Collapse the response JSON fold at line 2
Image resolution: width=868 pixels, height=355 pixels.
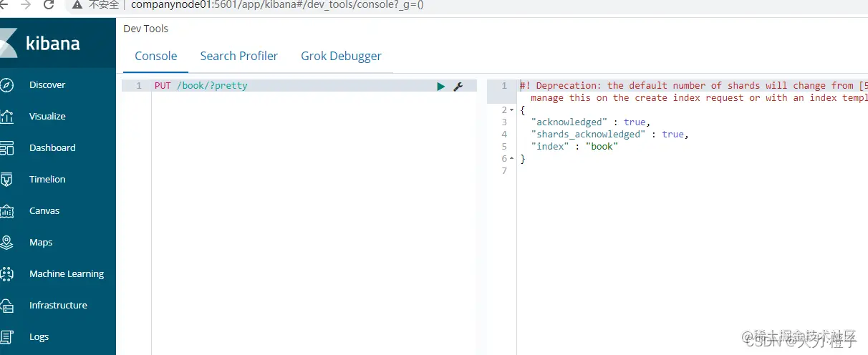(x=512, y=110)
